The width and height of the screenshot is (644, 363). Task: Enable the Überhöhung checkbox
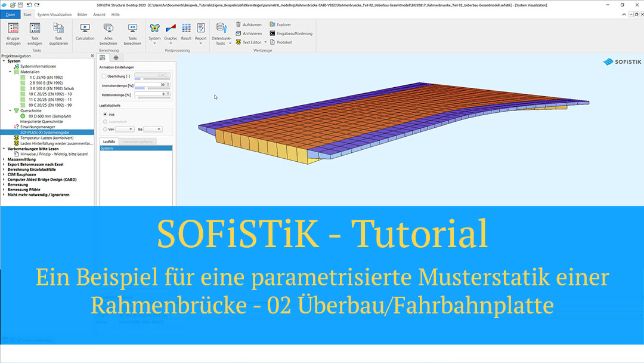(x=104, y=76)
